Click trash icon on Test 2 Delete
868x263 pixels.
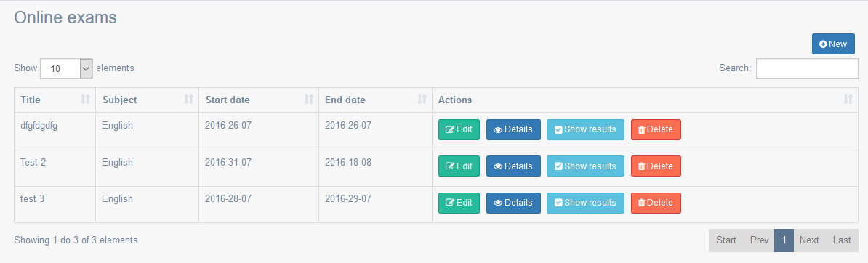(x=642, y=166)
